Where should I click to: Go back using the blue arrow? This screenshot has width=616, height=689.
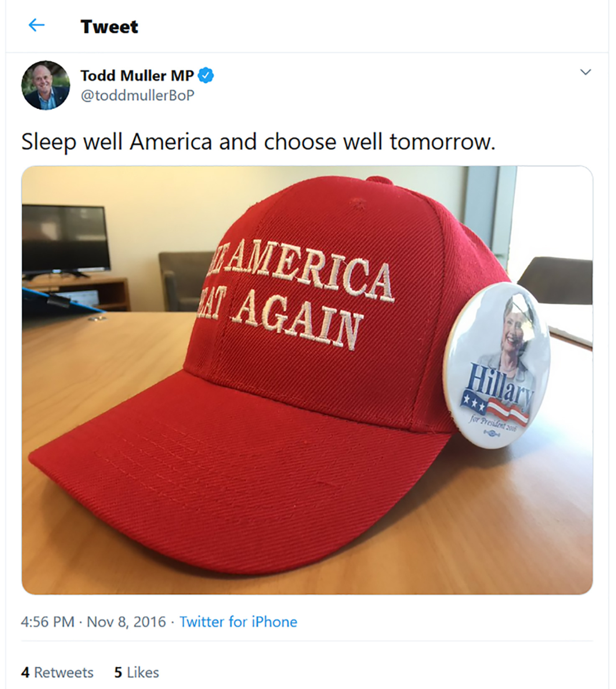coord(36,26)
